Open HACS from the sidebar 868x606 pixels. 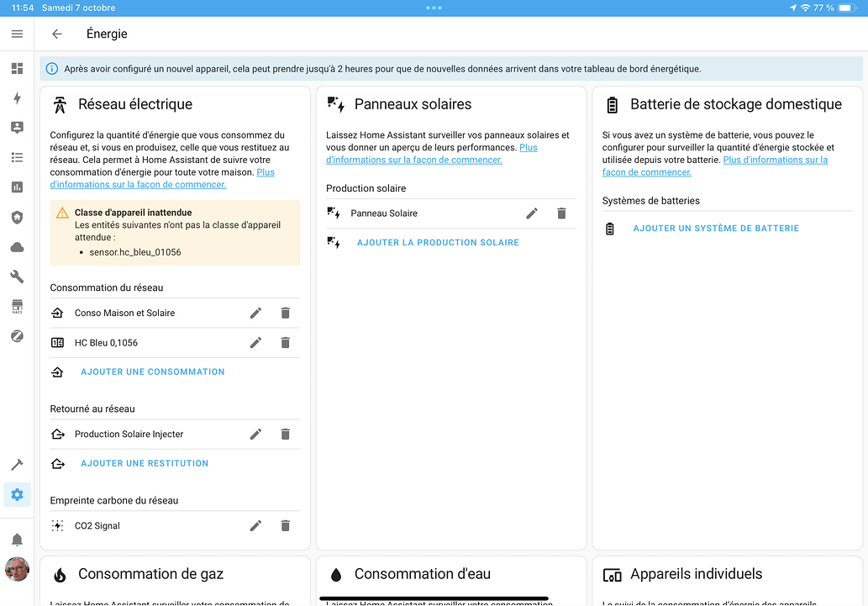pos(17,306)
